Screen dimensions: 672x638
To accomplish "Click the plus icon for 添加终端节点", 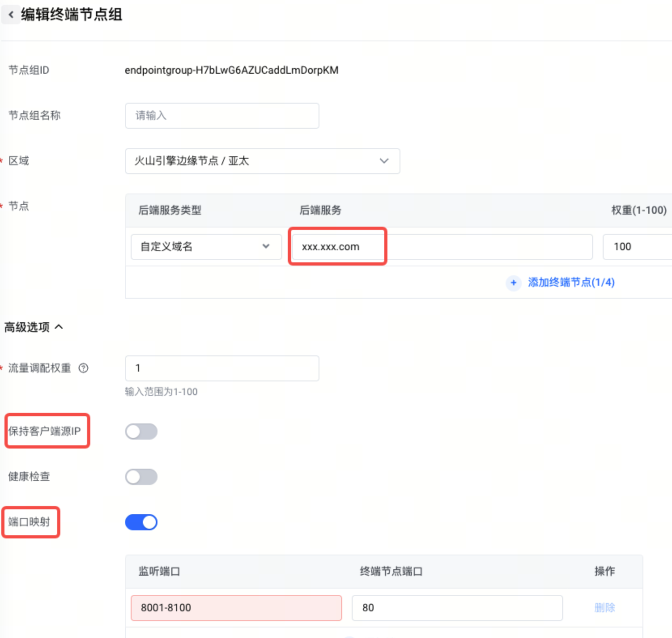I will [x=513, y=283].
